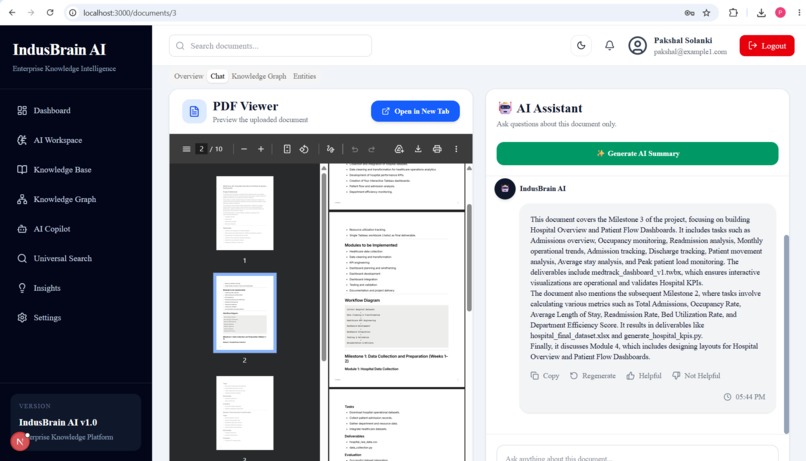The width and height of the screenshot is (806, 461).
Task: Select page 3 thumbnail
Action: [x=245, y=413]
